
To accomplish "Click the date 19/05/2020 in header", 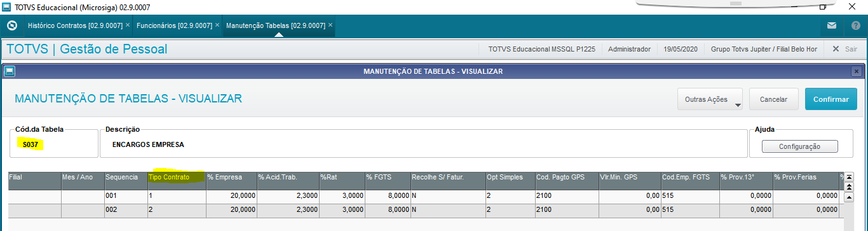I will pyautogui.click(x=681, y=49).
